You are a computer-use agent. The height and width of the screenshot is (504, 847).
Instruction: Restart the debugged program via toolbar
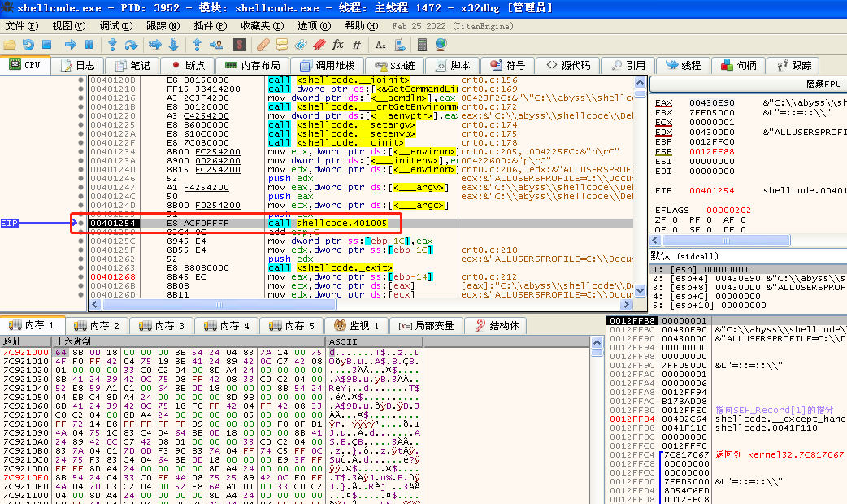[x=28, y=45]
